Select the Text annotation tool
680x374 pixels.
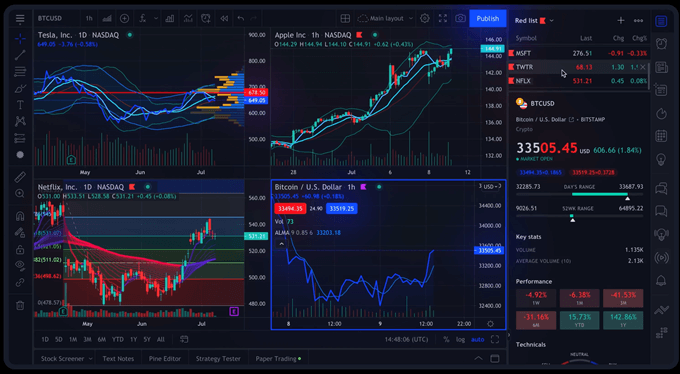click(x=20, y=105)
